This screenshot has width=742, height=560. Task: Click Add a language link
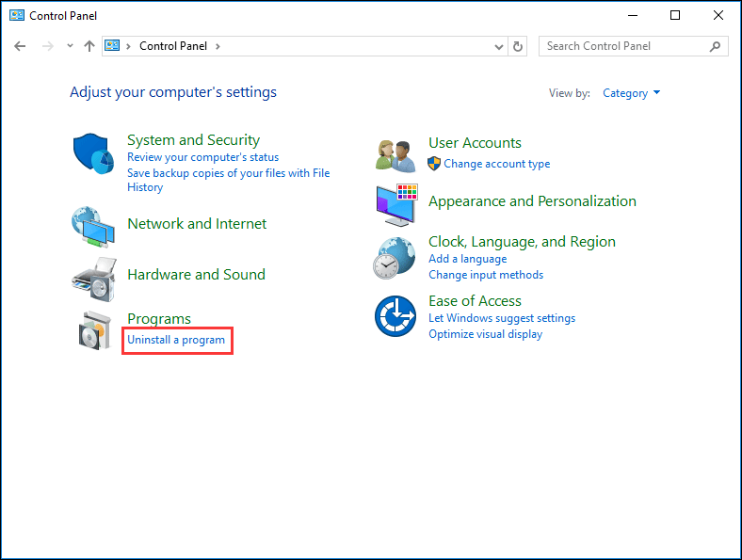point(468,259)
